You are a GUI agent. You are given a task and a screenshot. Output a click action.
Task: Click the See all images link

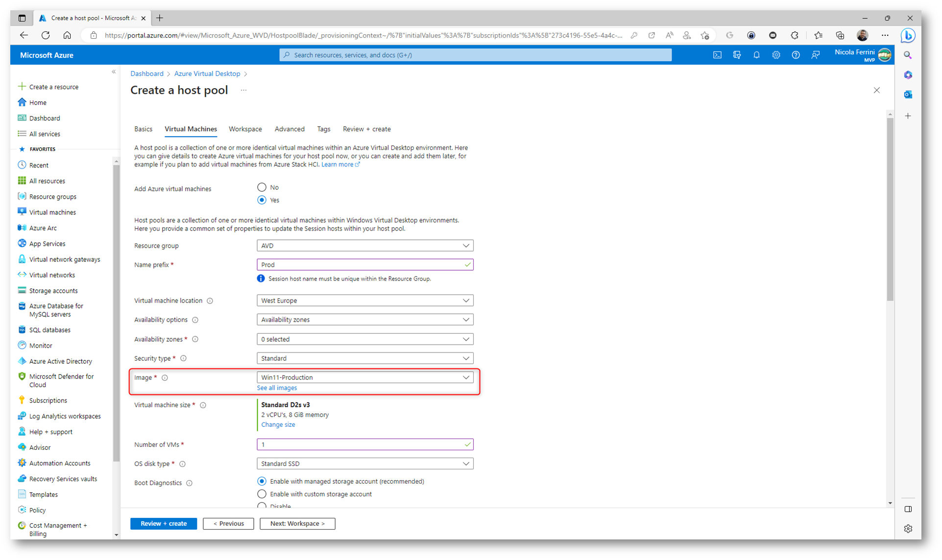coord(277,388)
